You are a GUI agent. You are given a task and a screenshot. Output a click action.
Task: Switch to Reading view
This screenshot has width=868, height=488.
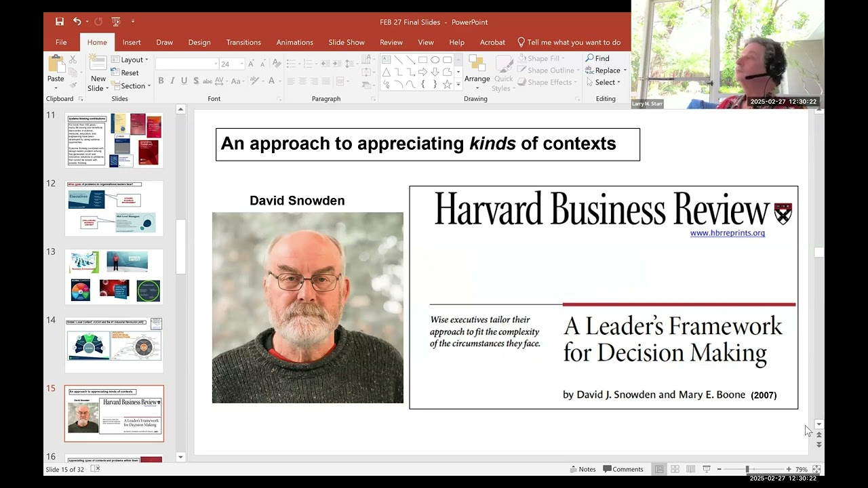[690, 469]
